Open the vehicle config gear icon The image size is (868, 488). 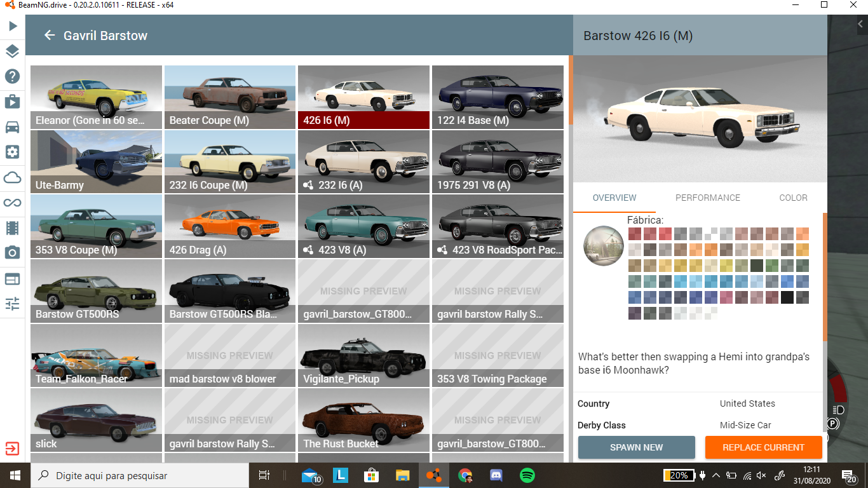point(12,152)
